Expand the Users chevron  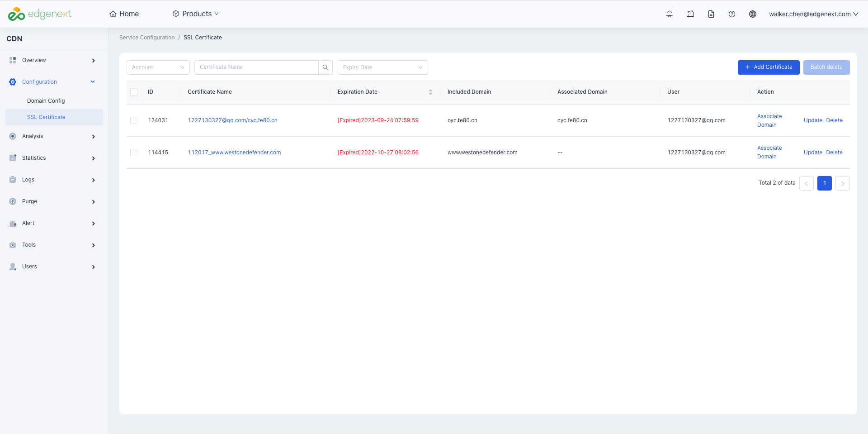click(94, 267)
